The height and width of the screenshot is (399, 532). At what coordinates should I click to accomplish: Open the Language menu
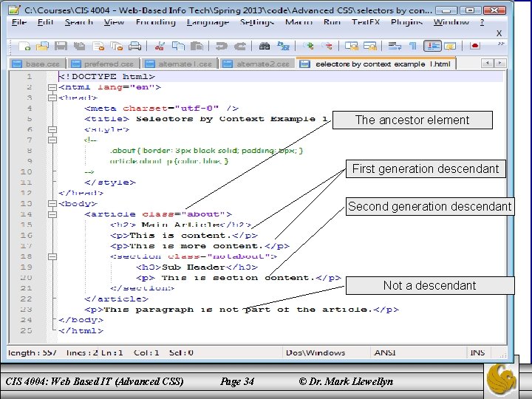point(208,22)
